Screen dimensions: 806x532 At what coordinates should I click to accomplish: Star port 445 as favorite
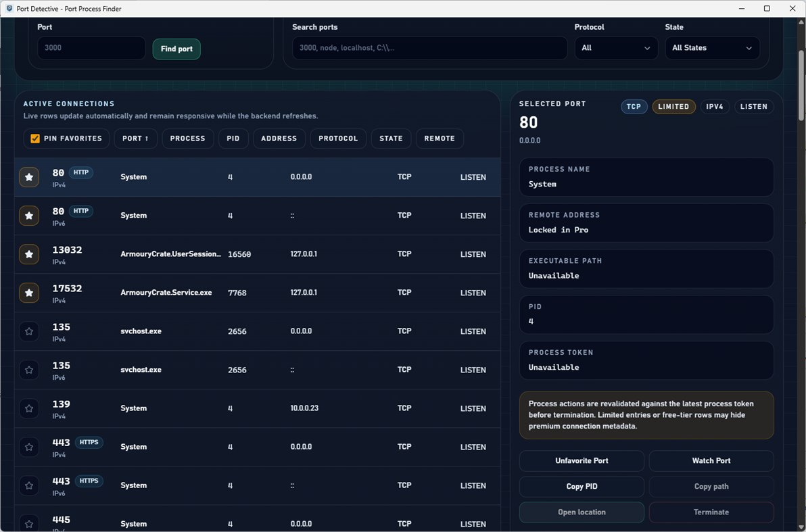pos(29,523)
